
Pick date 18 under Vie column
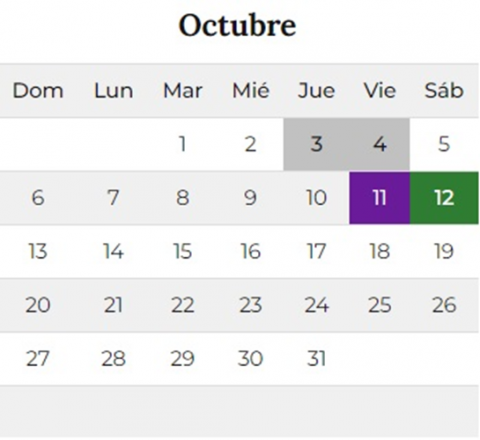380,251
